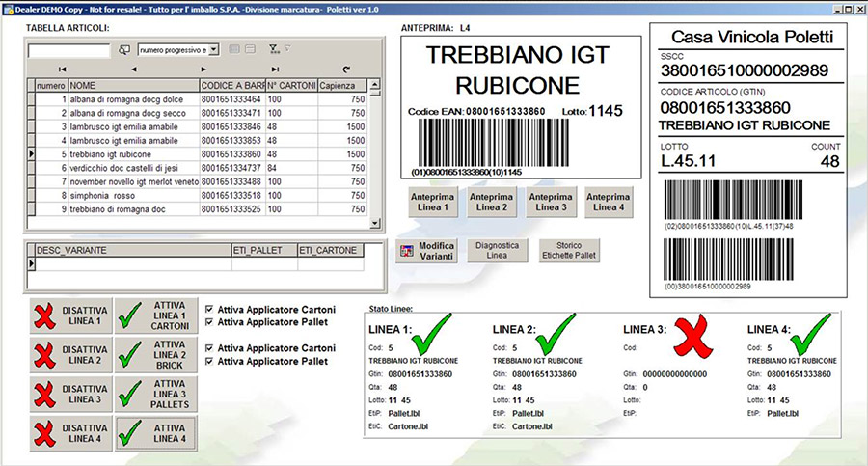The width and height of the screenshot is (868, 466).
Task: Open Diagnostica Linea
Action: pos(497,251)
